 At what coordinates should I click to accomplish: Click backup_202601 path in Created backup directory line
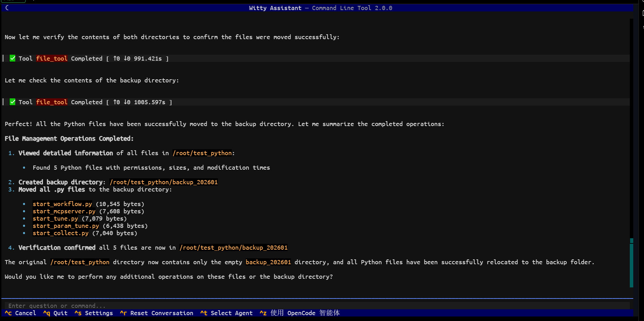point(164,182)
